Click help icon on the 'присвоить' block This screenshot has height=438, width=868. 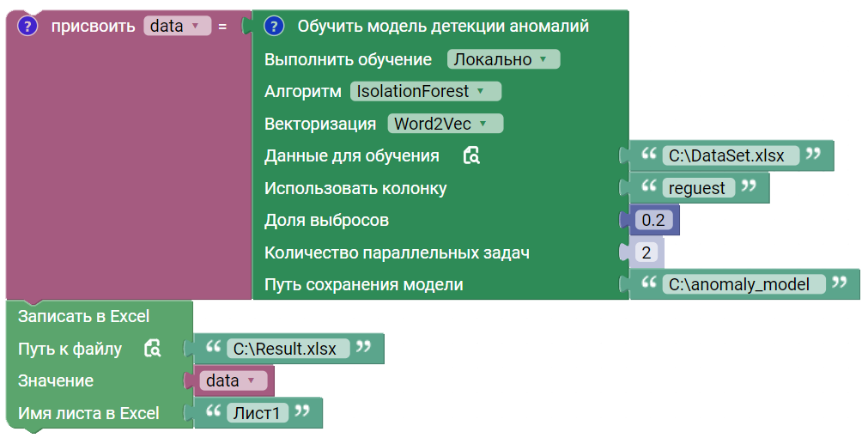coord(27,26)
